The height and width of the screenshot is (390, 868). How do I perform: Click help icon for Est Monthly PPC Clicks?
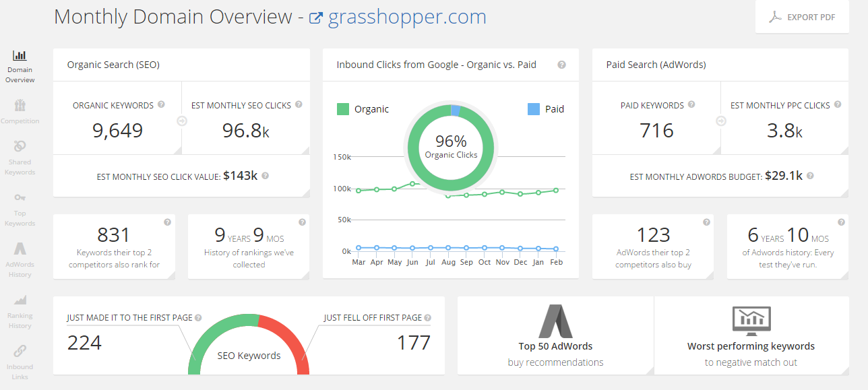[x=838, y=104]
